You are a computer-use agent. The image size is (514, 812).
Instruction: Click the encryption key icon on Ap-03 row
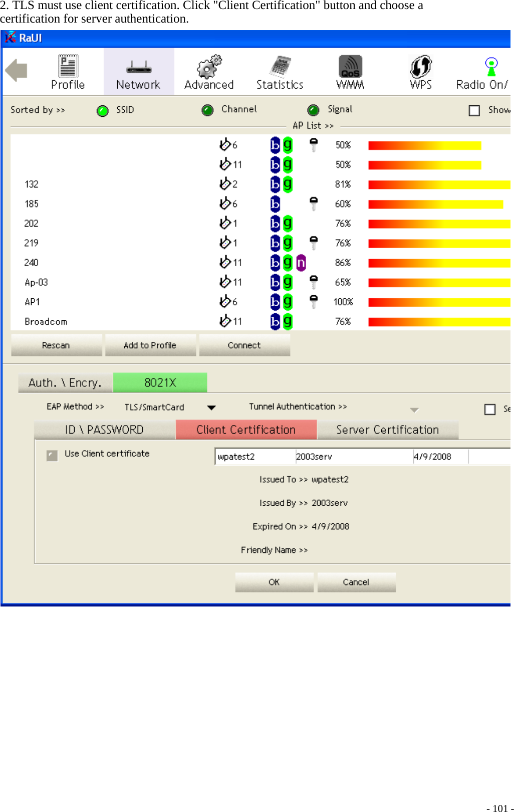(314, 282)
